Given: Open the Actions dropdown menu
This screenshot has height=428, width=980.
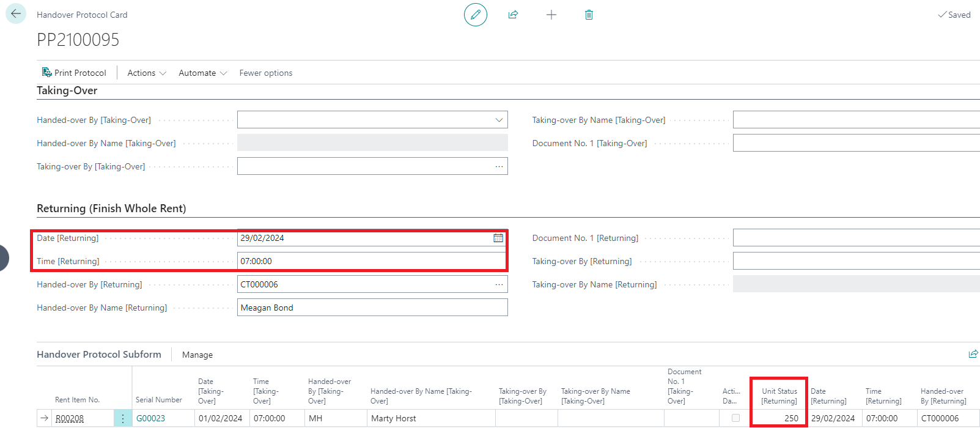Looking at the screenshot, I should click(147, 73).
